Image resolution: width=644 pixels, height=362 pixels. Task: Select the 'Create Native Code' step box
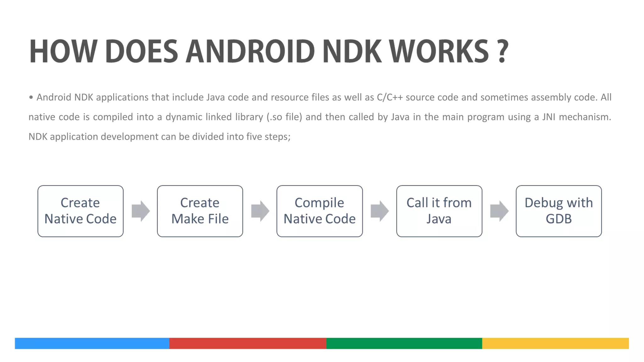(x=80, y=211)
